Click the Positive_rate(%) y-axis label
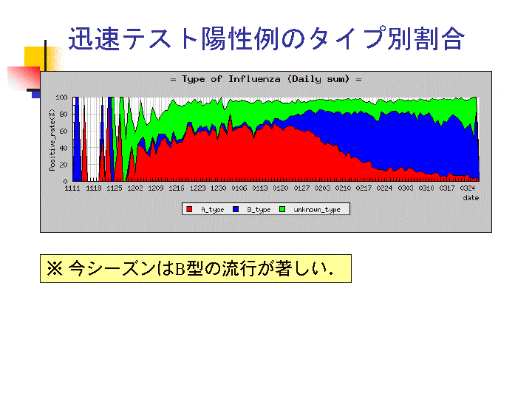This screenshot has width=532, height=399. pos(52,139)
